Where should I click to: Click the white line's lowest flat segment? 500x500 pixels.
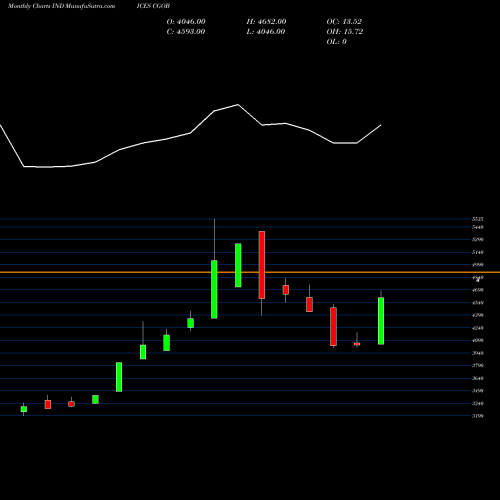(x=47, y=167)
